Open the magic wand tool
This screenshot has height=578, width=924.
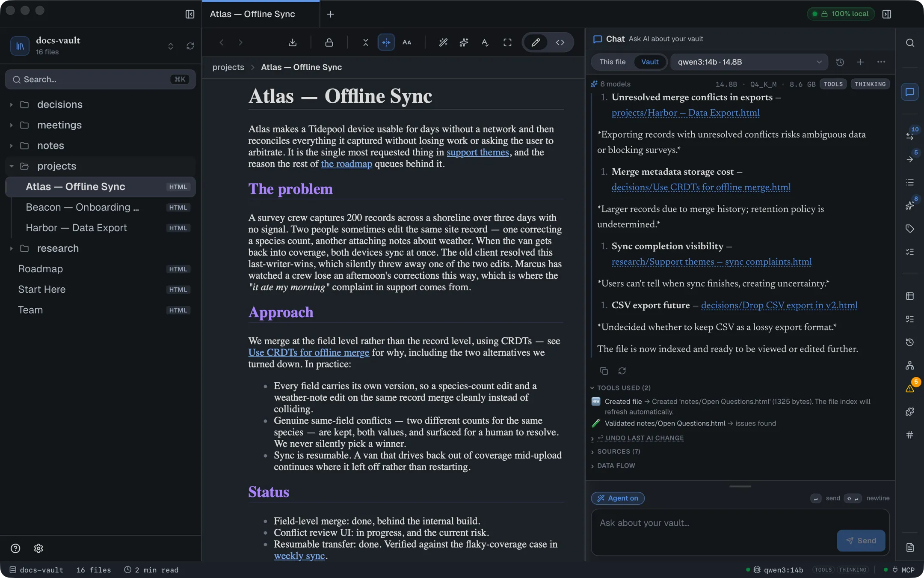coord(443,42)
